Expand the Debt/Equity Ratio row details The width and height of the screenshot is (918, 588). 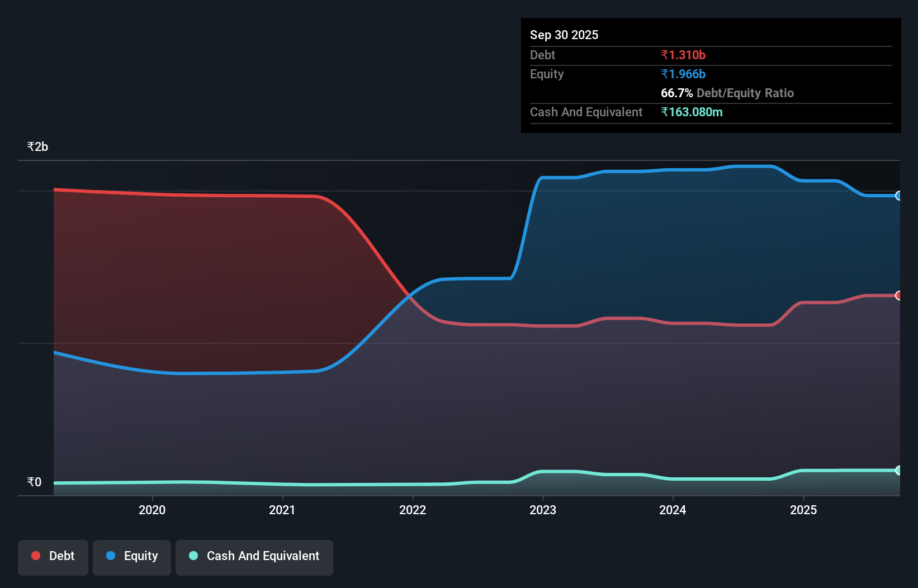point(727,93)
